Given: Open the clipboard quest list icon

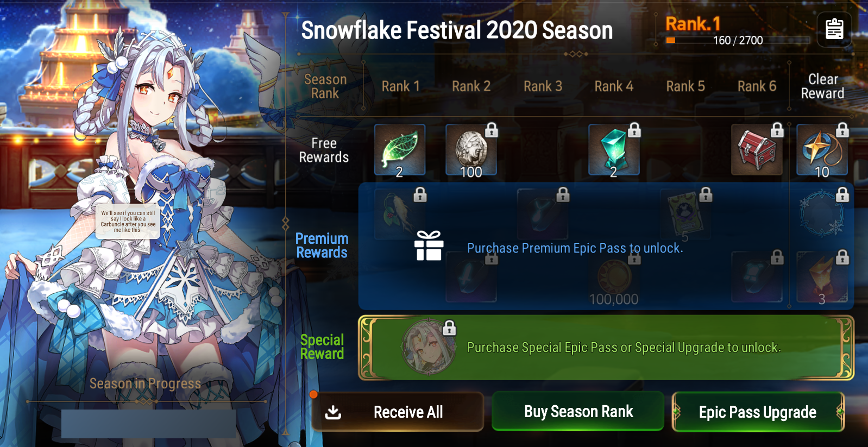Looking at the screenshot, I should pos(834,29).
